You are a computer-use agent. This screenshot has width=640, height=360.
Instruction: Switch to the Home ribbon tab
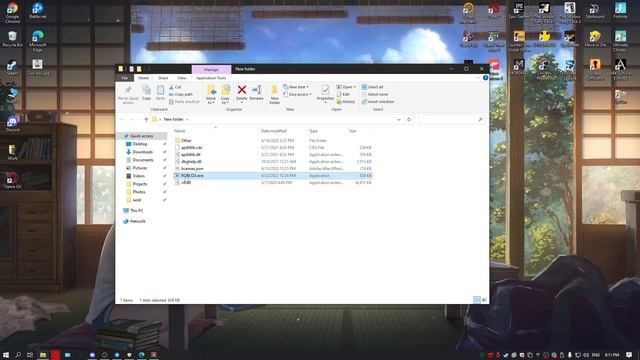click(143, 78)
